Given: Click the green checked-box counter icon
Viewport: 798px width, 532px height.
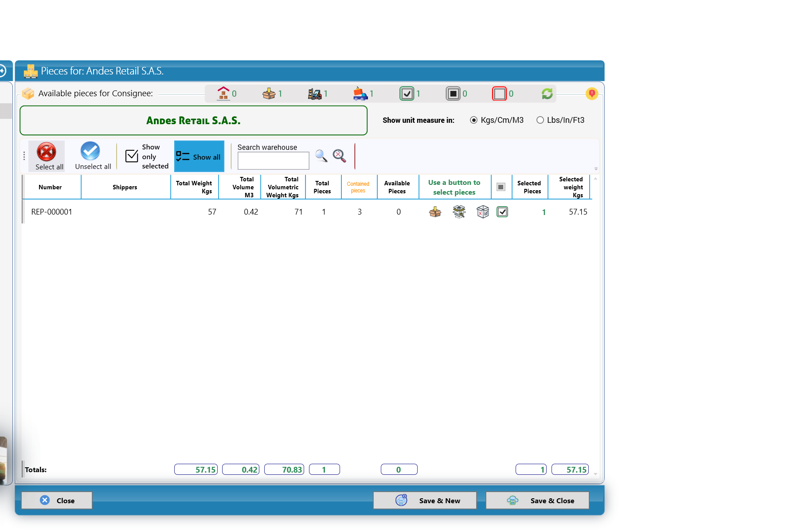Looking at the screenshot, I should coord(407,94).
